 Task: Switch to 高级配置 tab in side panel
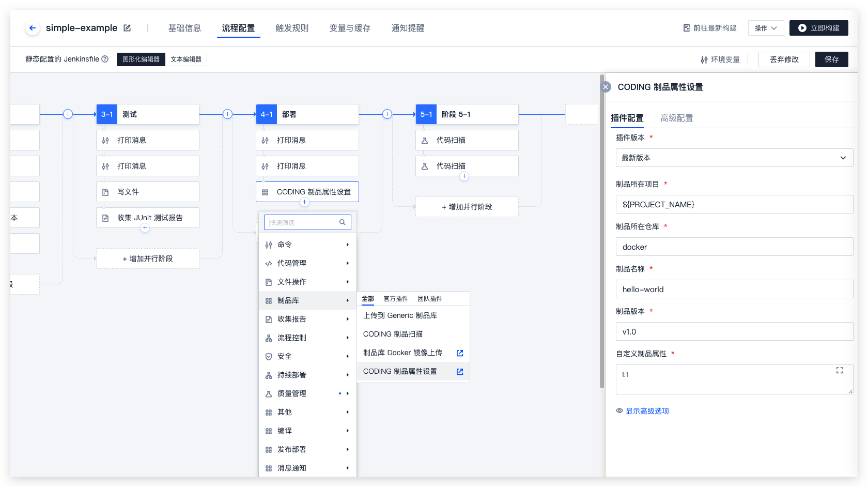[677, 118]
